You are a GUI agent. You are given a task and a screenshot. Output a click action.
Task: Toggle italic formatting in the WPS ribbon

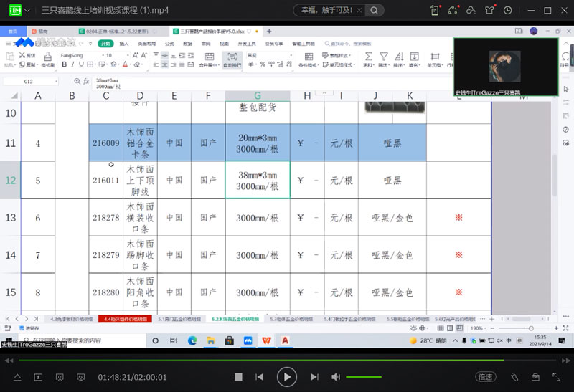tap(72, 64)
